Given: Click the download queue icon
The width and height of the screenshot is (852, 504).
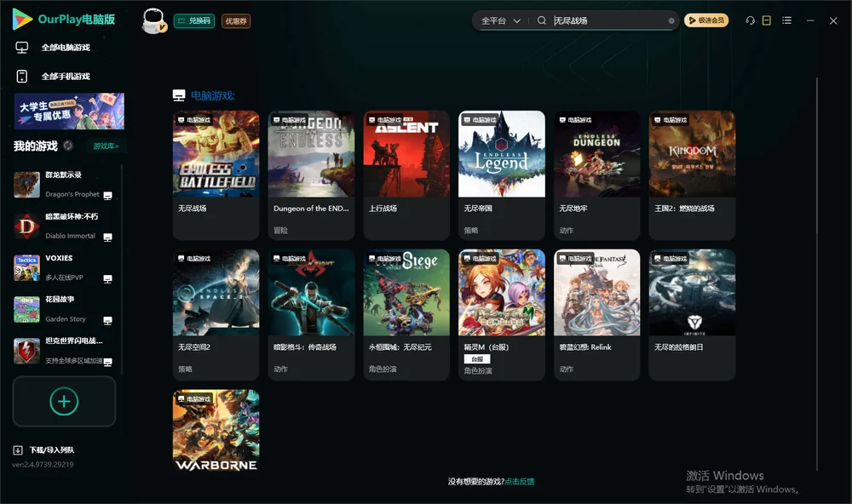Looking at the screenshot, I should (18, 450).
